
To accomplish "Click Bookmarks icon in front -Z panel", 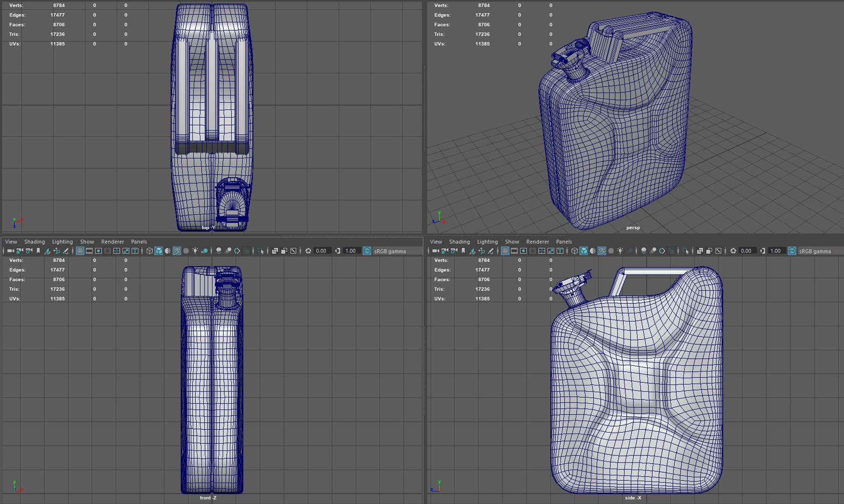I will [x=38, y=251].
